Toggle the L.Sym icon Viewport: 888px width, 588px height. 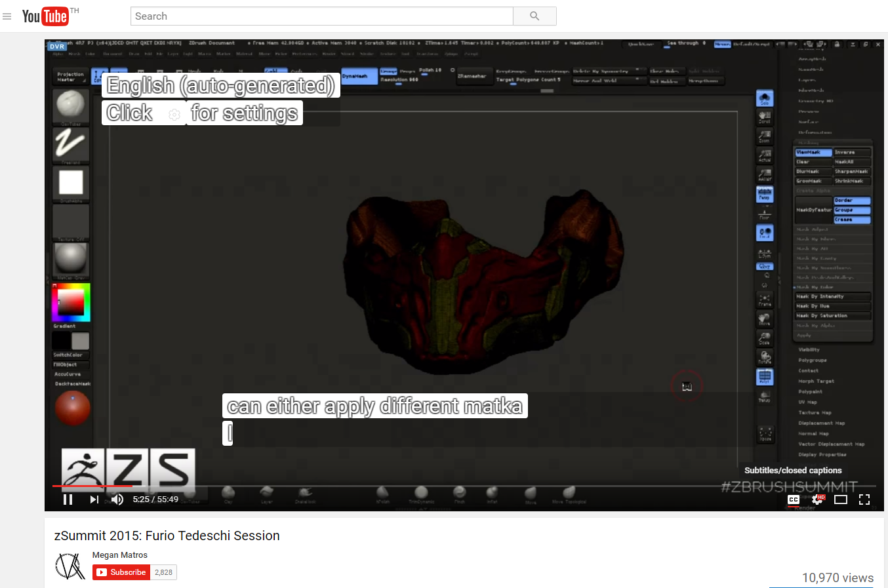coord(765,252)
